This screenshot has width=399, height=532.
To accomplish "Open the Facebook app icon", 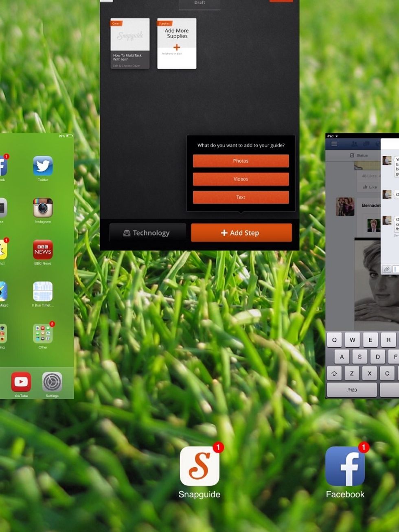I will click(345, 466).
